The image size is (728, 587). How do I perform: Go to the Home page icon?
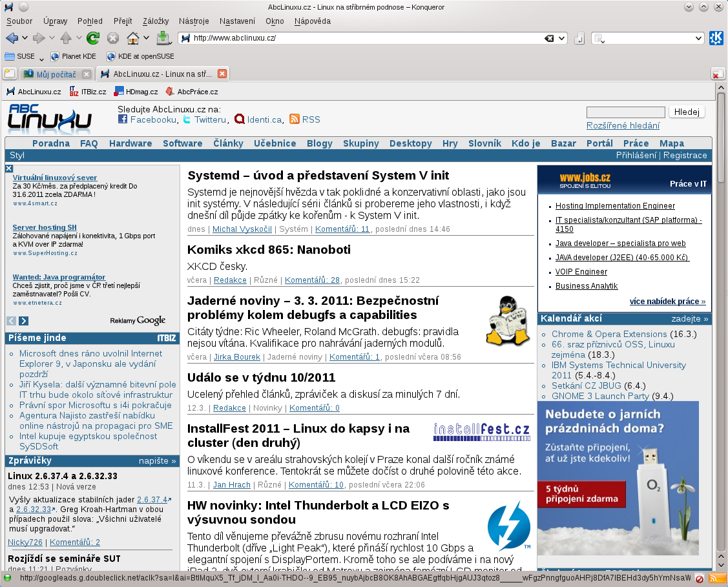[133, 38]
